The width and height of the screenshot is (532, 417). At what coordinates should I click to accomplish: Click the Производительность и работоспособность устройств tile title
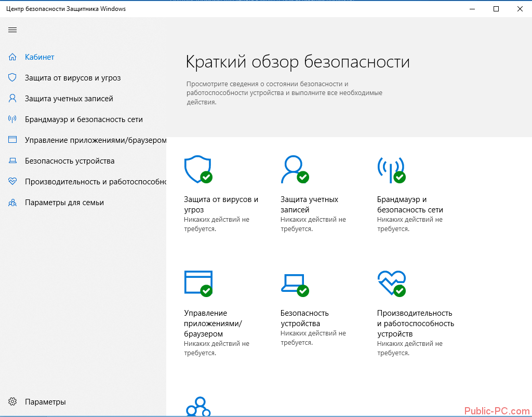click(415, 324)
